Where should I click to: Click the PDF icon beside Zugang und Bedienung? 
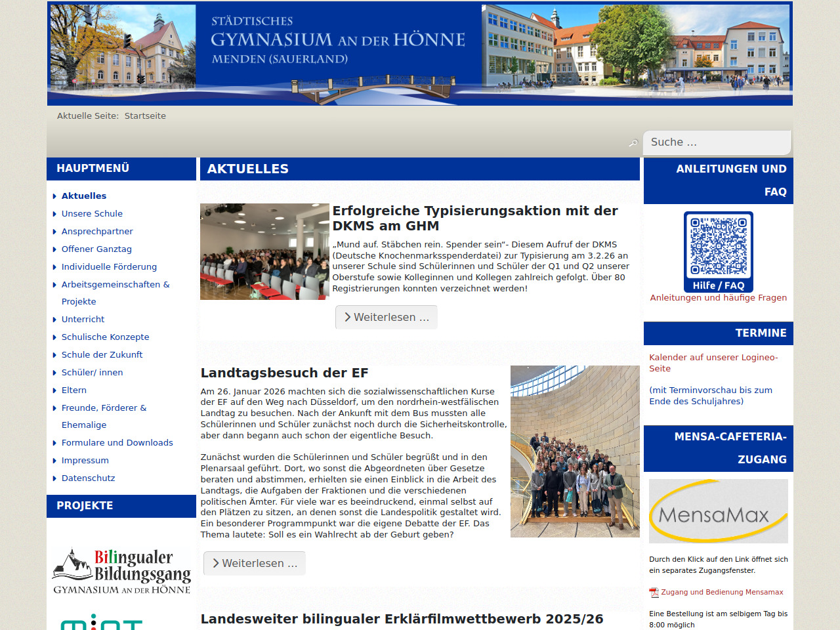654,593
